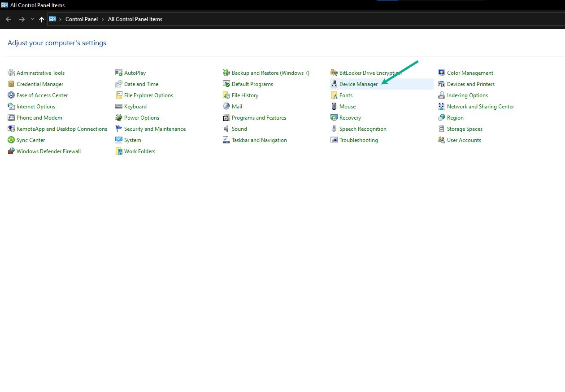The image size is (565, 392).
Task: Click the Default Programs icon
Action: click(x=226, y=84)
